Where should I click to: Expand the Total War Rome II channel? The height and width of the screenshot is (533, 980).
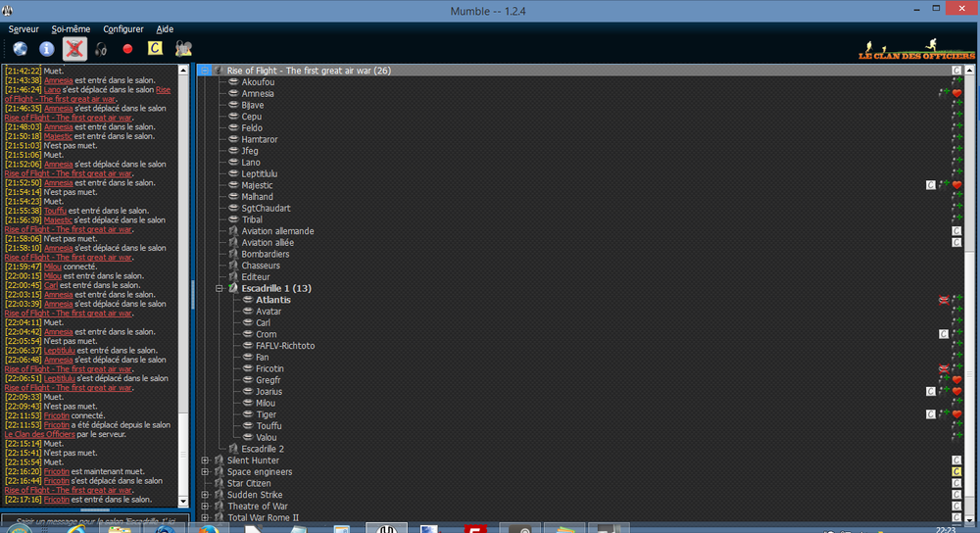click(205, 517)
